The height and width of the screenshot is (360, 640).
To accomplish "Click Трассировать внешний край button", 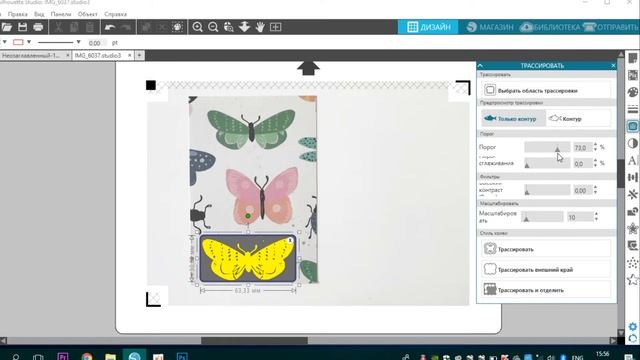I will pos(546,269).
